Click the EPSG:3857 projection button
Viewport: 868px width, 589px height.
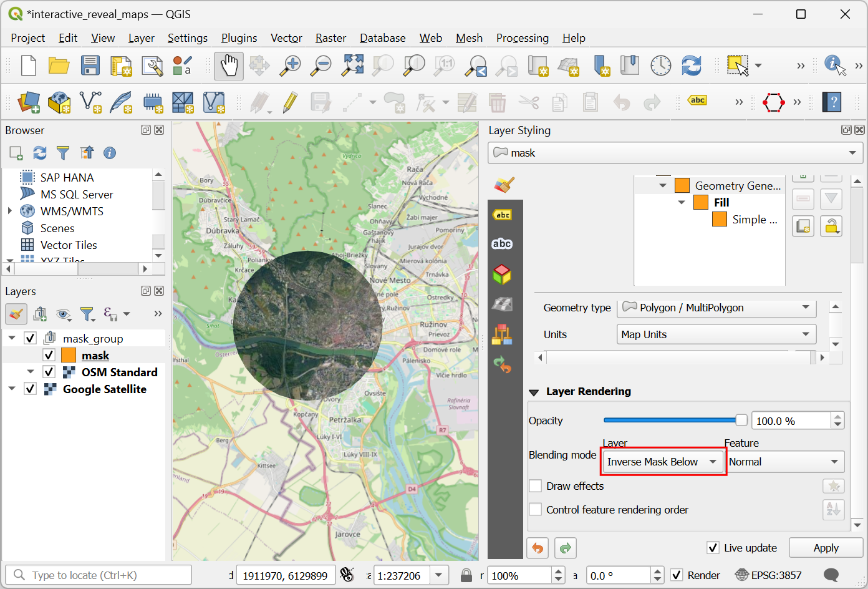(769, 575)
